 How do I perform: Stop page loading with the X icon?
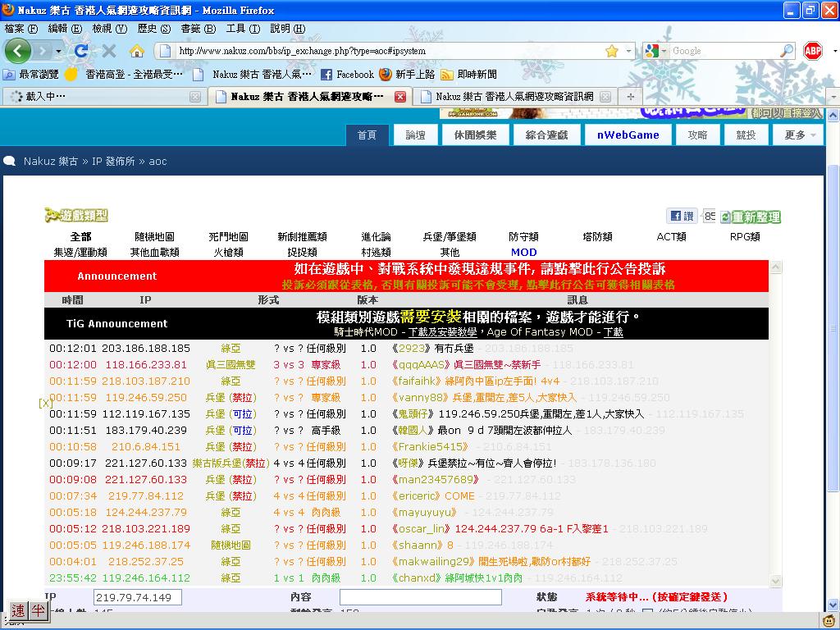click(x=109, y=51)
